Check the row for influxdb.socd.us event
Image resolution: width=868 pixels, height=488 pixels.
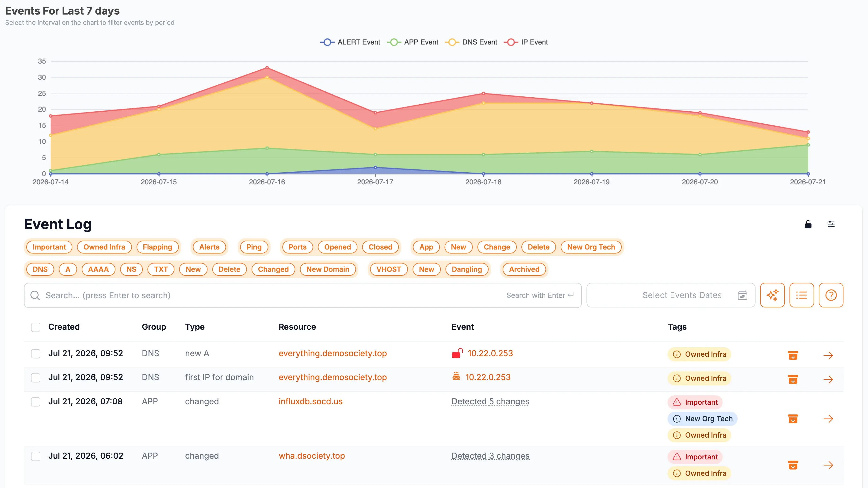tap(36, 401)
